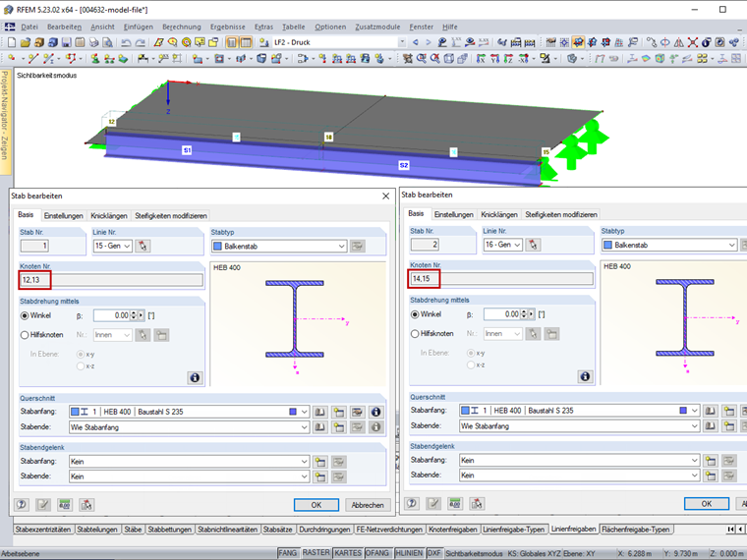747x560 pixels.
Task: Toggle DXF in status bar
Action: point(434,553)
